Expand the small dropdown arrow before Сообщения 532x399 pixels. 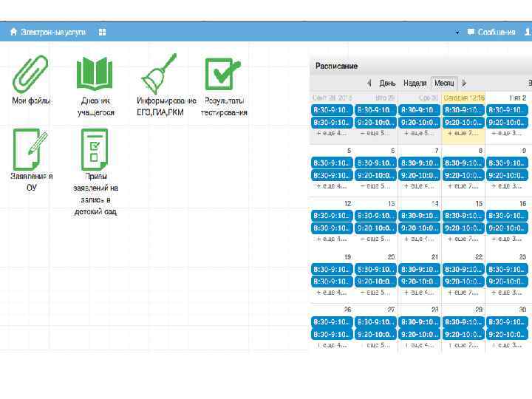point(457,33)
